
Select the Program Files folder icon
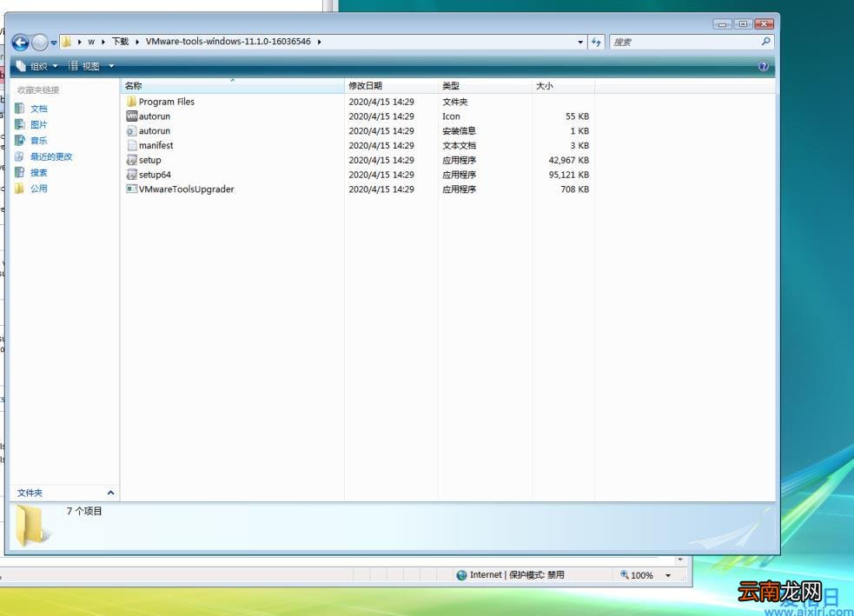[x=131, y=102]
